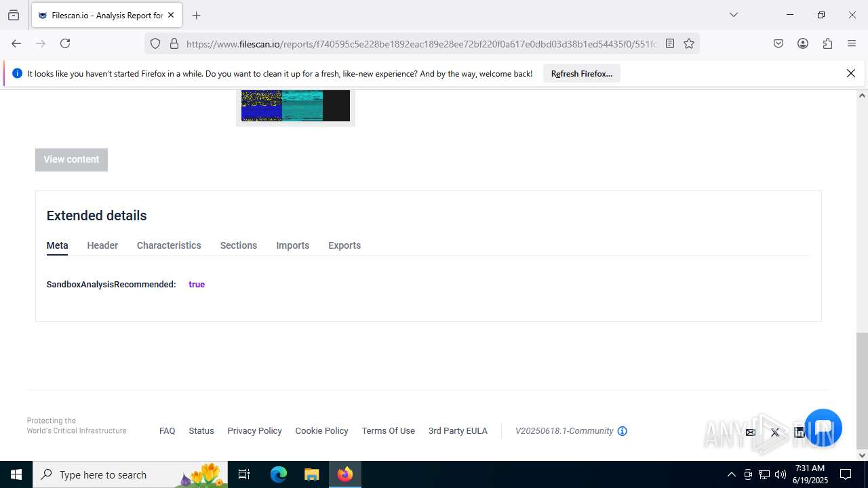Image resolution: width=868 pixels, height=488 pixels.
Task: Show hidden system tray icons
Action: [731, 474]
